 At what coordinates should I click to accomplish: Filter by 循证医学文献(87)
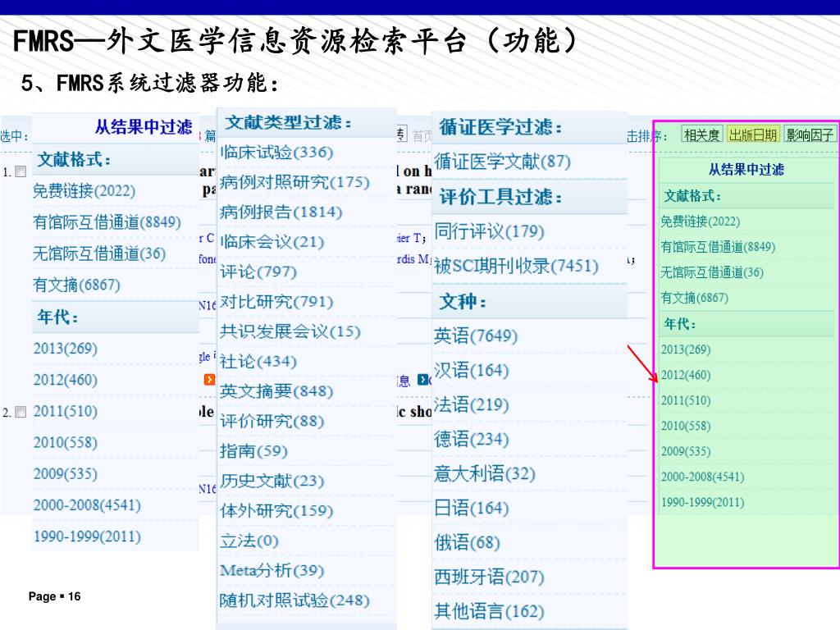point(503,162)
